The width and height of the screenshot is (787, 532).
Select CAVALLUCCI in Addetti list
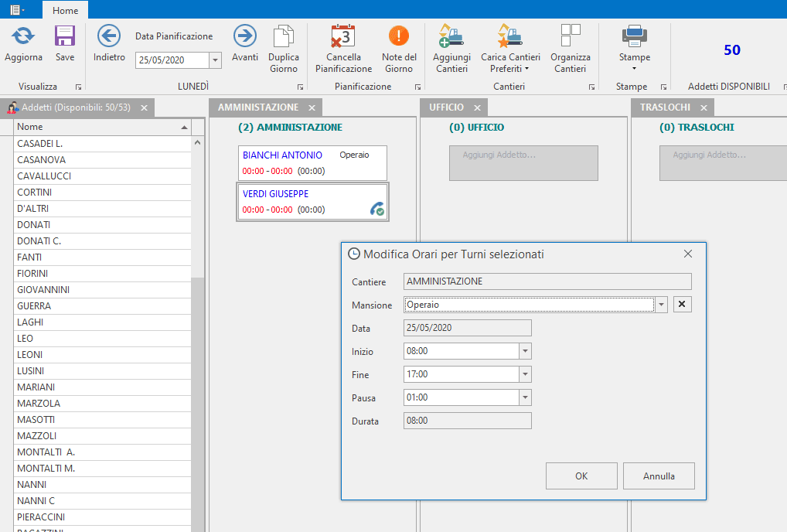tap(102, 176)
